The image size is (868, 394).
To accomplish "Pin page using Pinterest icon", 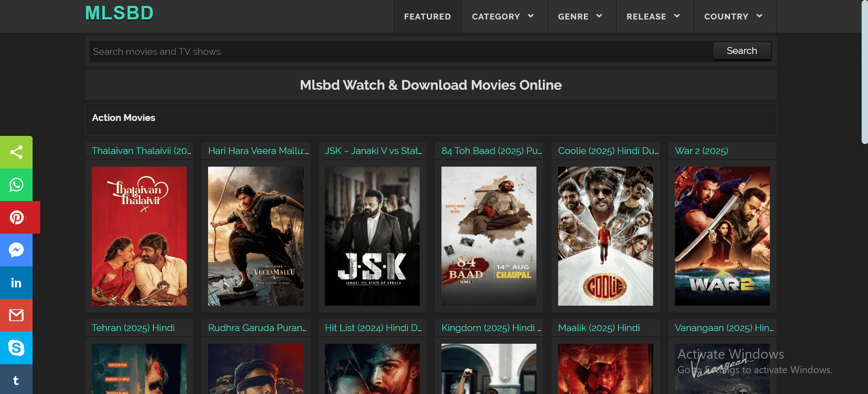I will [17, 217].
